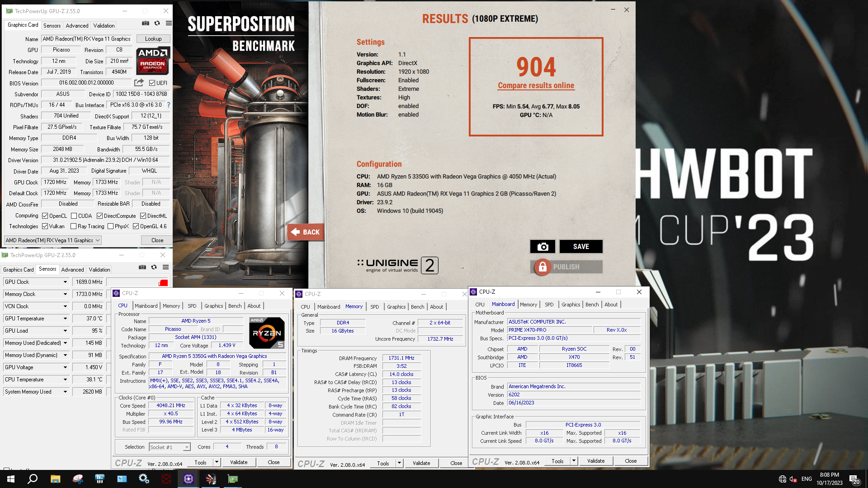
Task: Expand the GPU Temperature sensor dropdown
Action: click(x=65, y=319)
